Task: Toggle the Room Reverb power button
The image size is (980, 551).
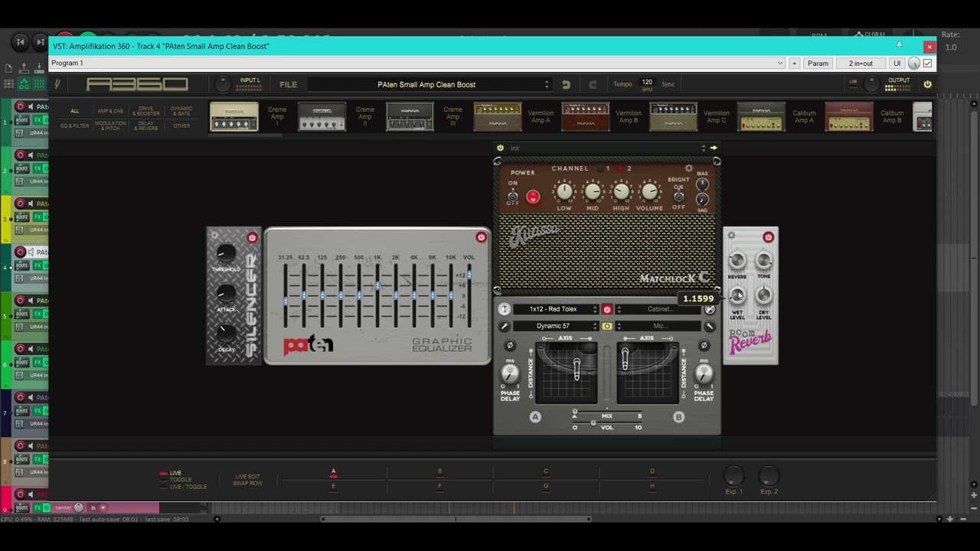Action: point(768,237)
